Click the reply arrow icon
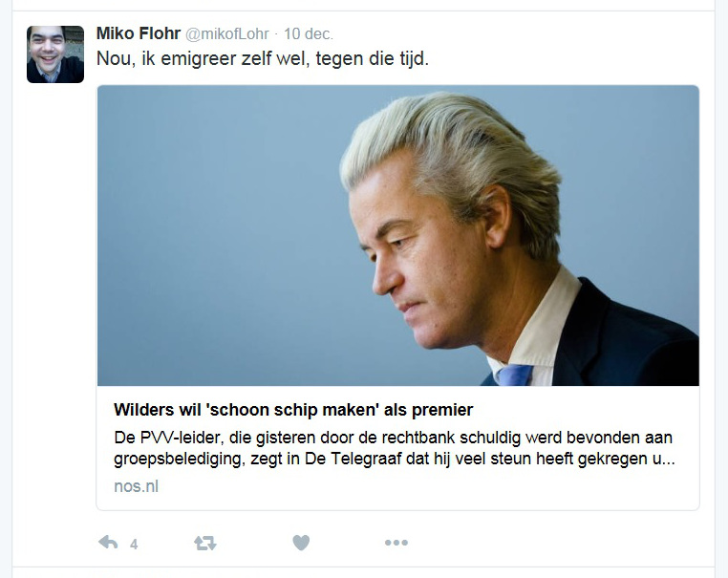Viewport: 728px width, 578px height. (108, 543)
